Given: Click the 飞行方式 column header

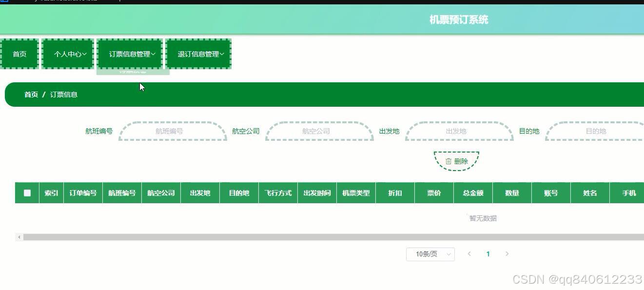Looking at the screenshot, I should click(x=278, y=193).
